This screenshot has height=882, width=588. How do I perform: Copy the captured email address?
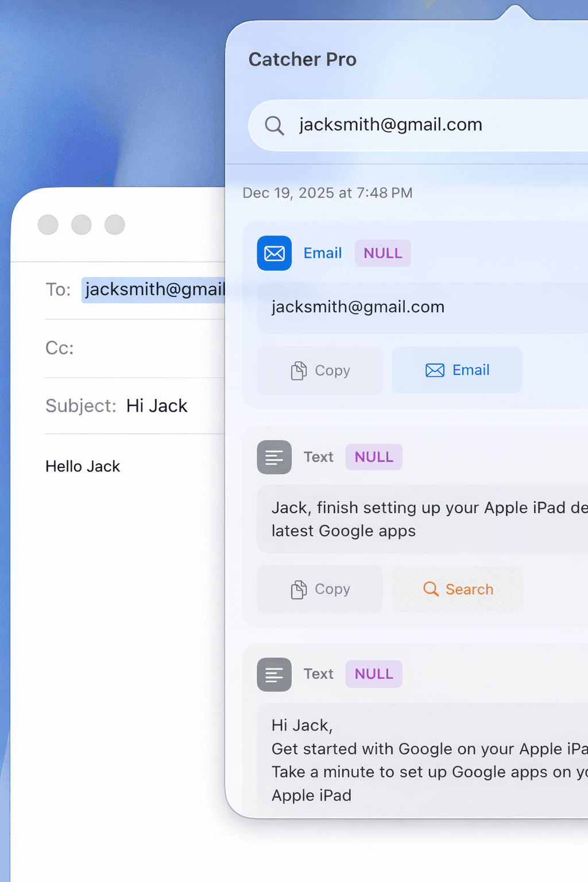point(320,370)
